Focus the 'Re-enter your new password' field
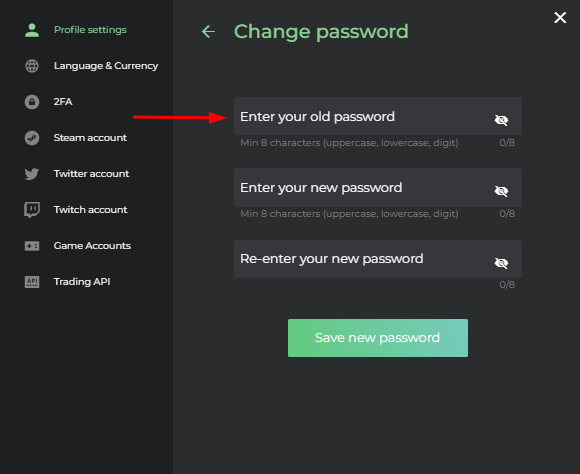 (x=378, y=259)
